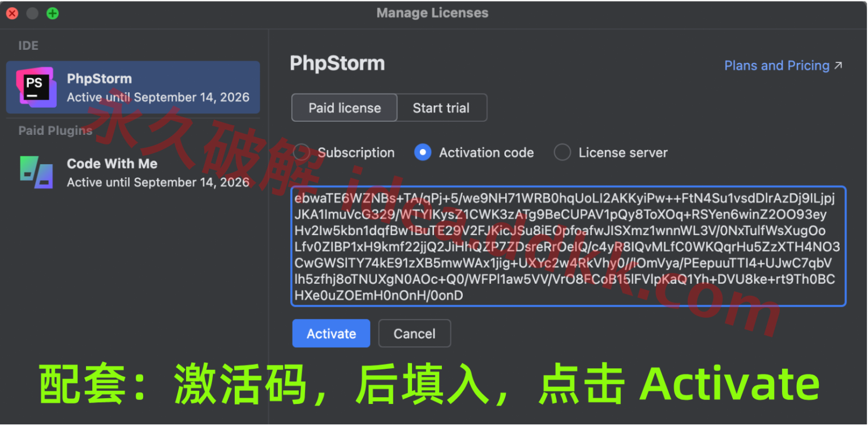
Task: Close the Manage Licenses window
Action: click(x=12, y=14)
